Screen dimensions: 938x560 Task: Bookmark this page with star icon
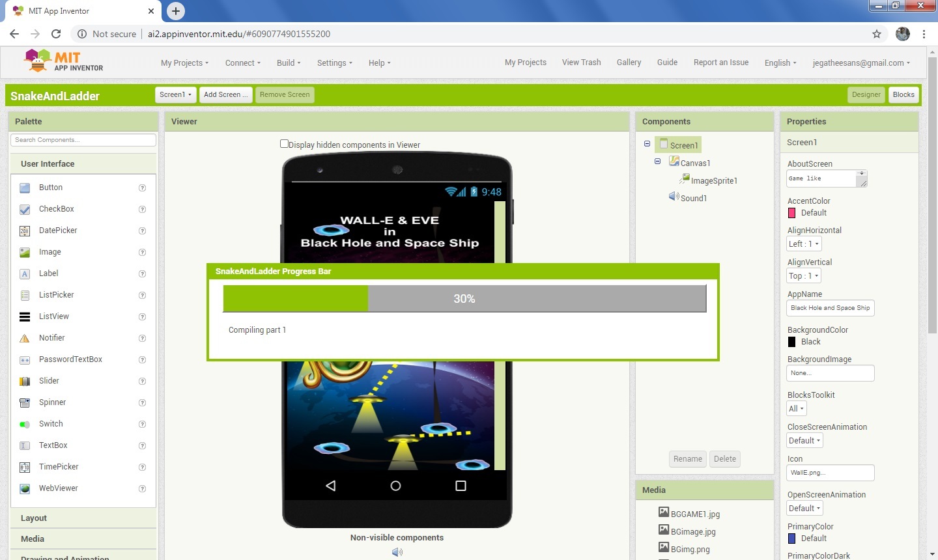pyautogui.click(x=877, y=34)
